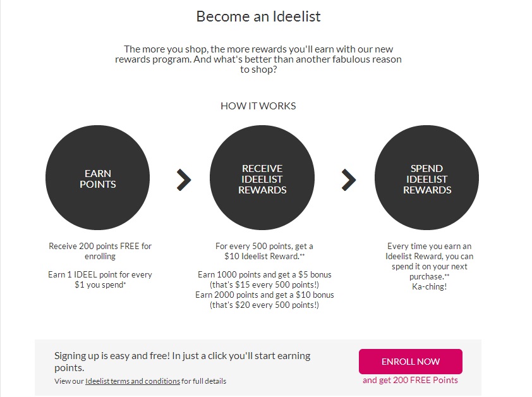
Task: Click the arrow before Spend Ideelist Rewards circle
Action: pos(348,180)
